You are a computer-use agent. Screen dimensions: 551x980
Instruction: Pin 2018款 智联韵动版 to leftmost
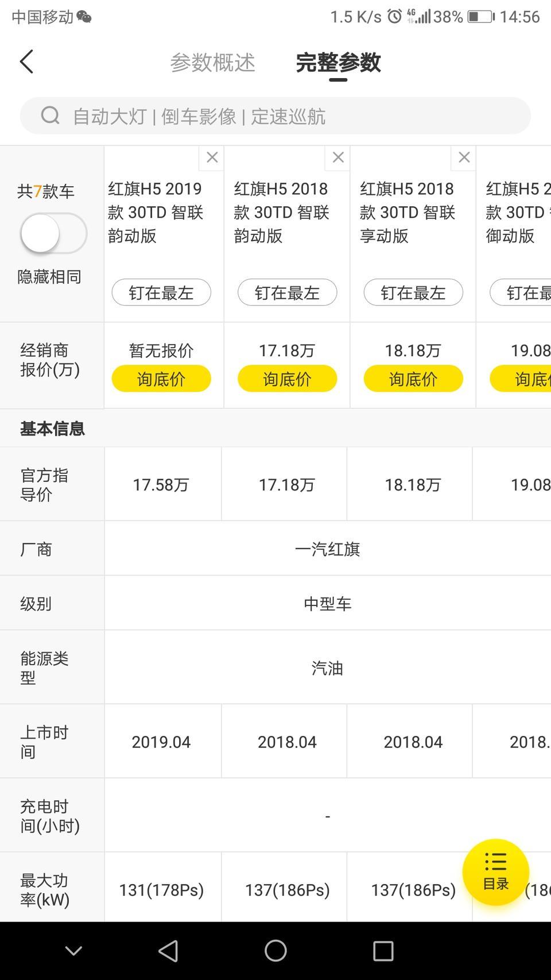click(x=287, y=292)
